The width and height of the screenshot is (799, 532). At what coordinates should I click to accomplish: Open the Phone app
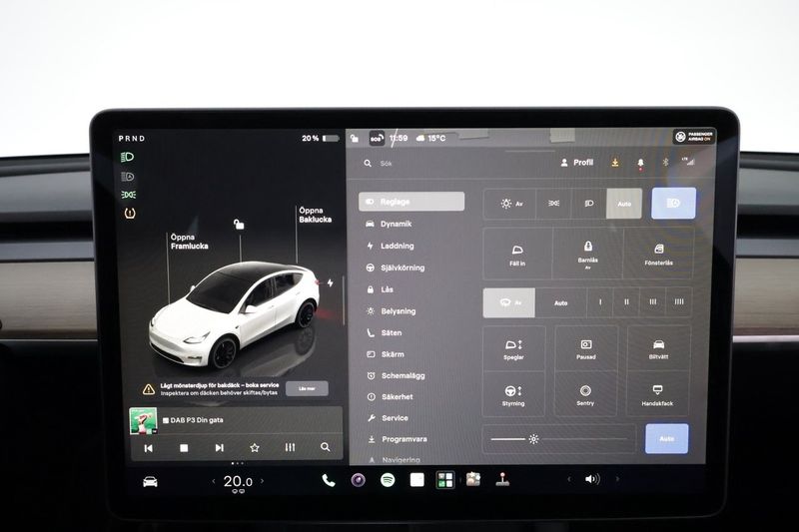[329, 480]
